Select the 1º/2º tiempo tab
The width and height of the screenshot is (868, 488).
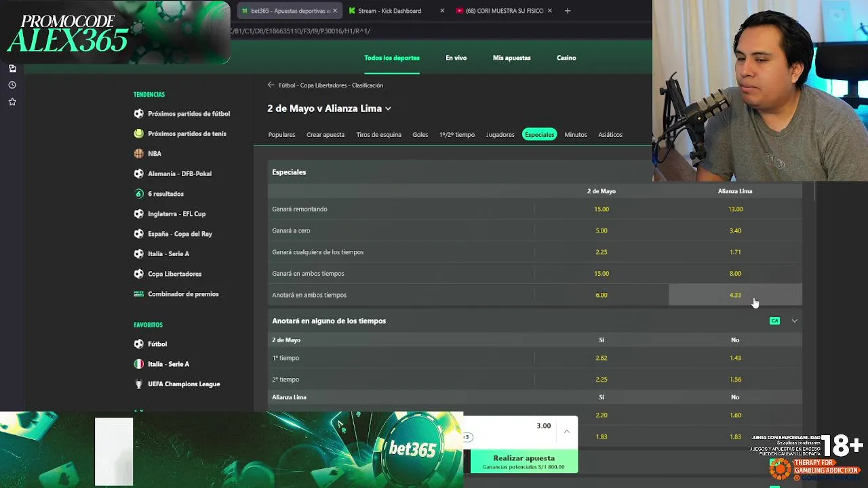pos(457,134)
